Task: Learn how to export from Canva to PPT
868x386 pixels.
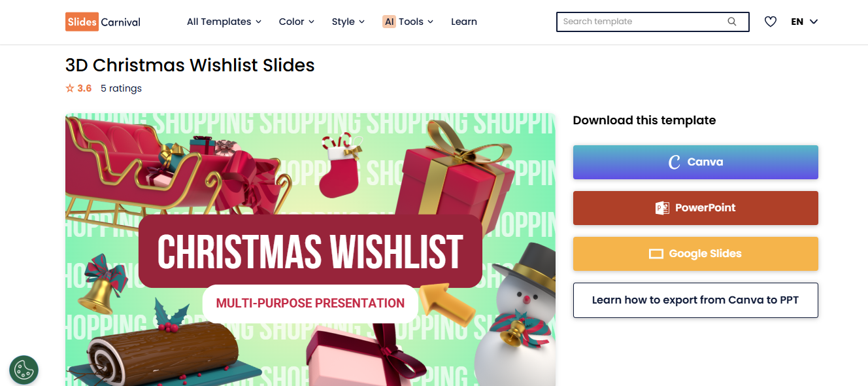Action: point(695,300)
